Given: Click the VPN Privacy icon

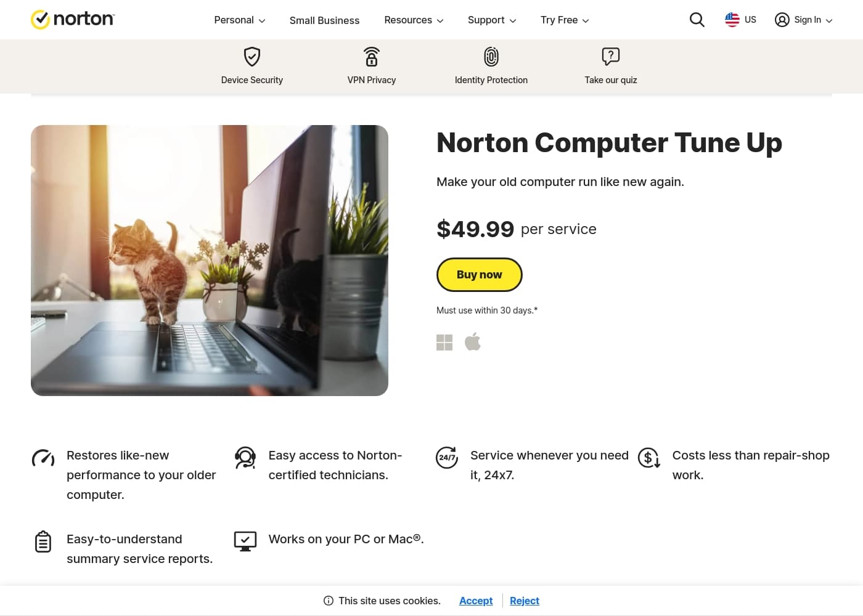Looking at the screenshot, I should tap(371, 57).
